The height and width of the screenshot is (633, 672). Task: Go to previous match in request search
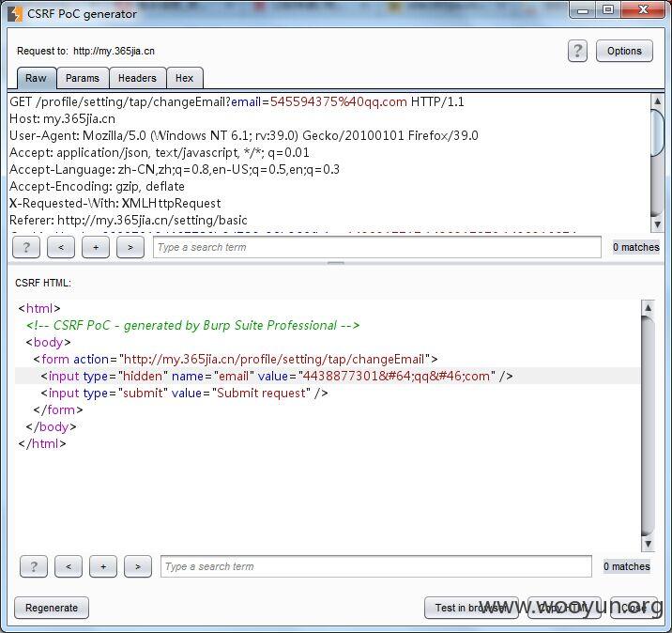[x=61, y=247]
